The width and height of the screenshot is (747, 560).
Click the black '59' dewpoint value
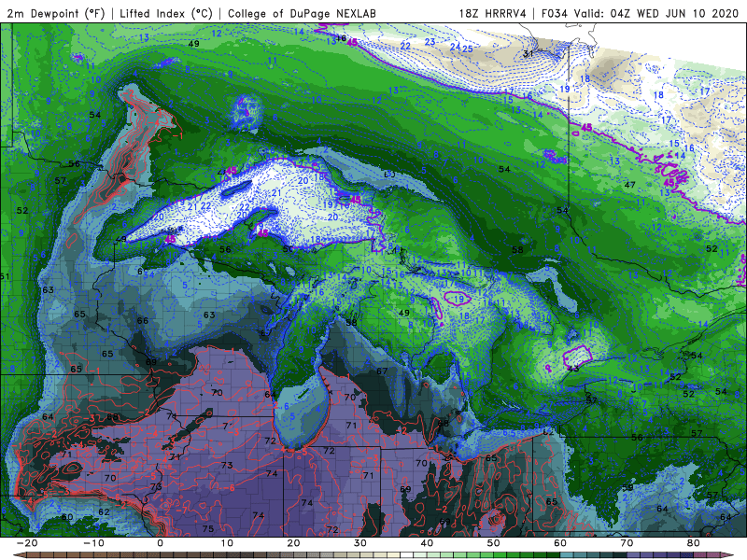[x=627, y=487]
